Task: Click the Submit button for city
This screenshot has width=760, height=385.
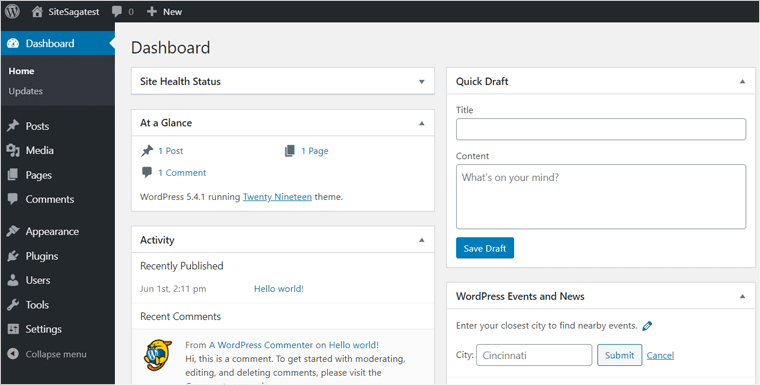Action: coord(619,355)
